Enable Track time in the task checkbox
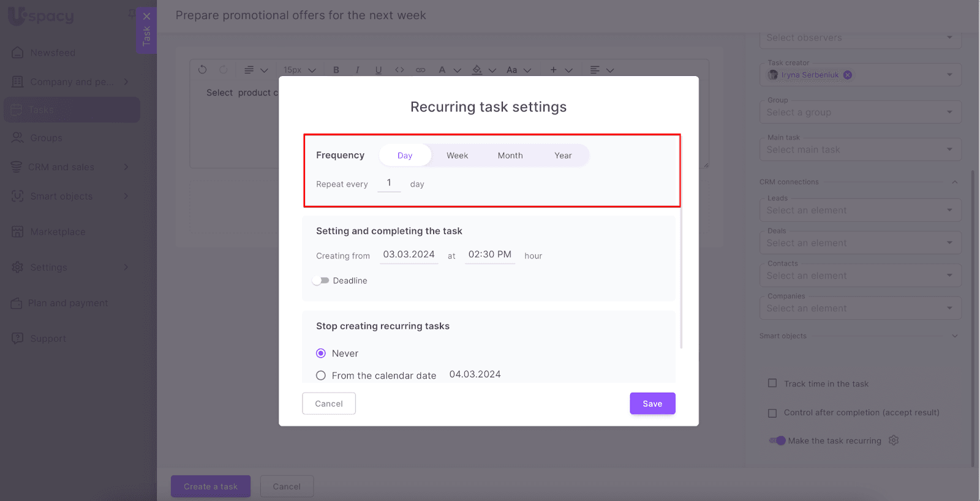Screen dimensions: 980x501 coord(772,383)
